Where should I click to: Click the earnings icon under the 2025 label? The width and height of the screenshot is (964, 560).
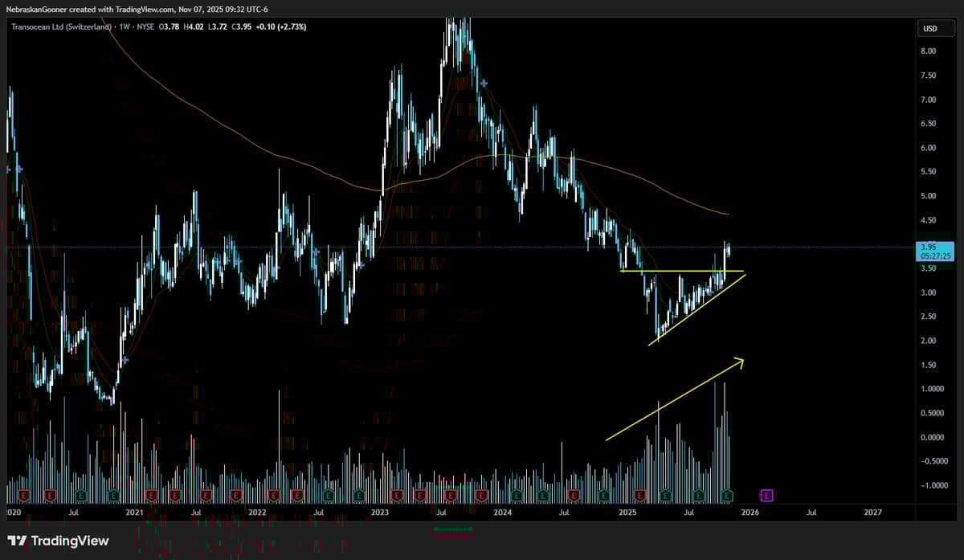point(640,495)
